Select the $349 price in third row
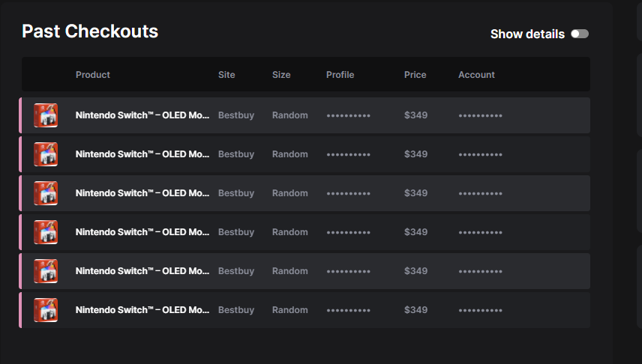Viewport: 642px width, 364px height. point(416,193)
